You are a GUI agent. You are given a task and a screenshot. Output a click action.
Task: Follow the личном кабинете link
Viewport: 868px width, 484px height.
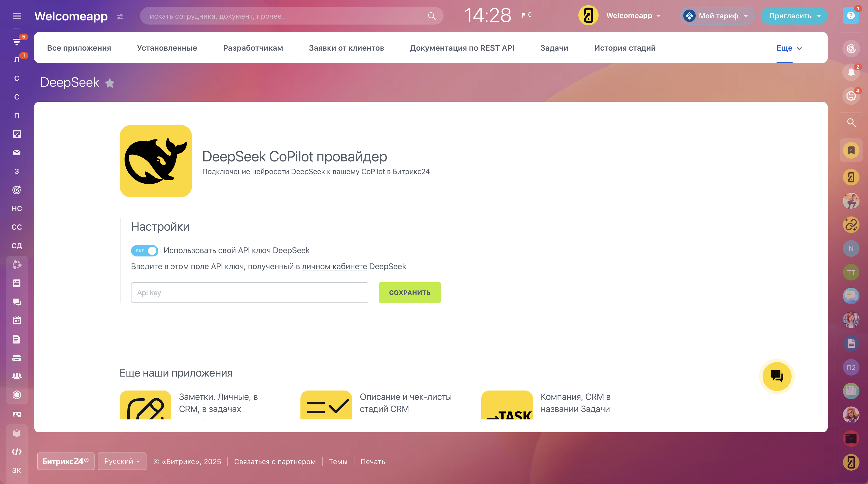(334, 267)
